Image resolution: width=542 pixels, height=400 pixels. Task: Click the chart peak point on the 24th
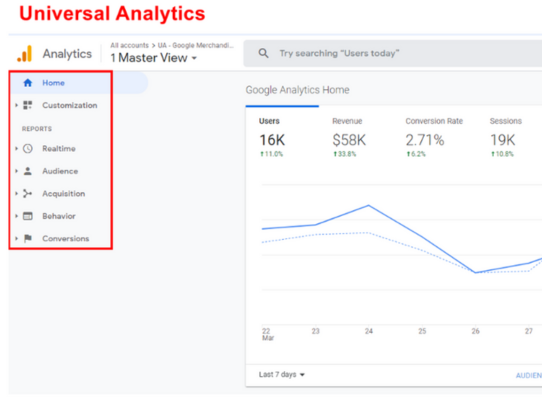[368, 205]
